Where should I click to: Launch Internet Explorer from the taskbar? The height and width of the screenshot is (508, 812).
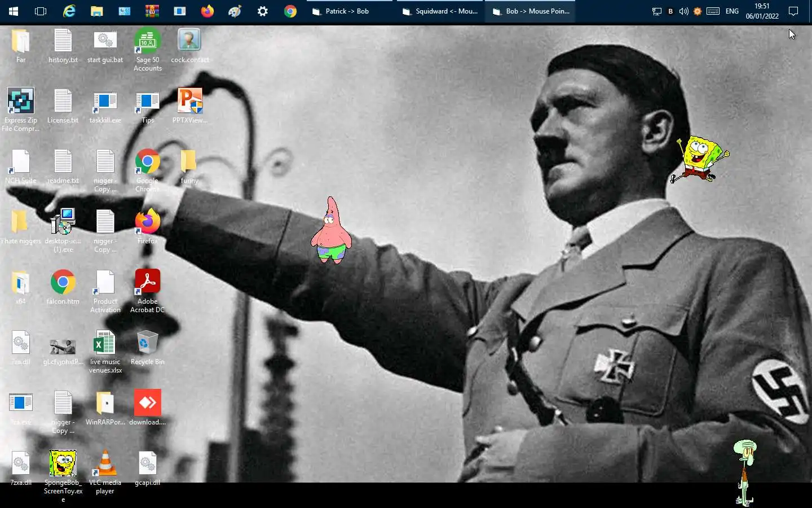69,11
